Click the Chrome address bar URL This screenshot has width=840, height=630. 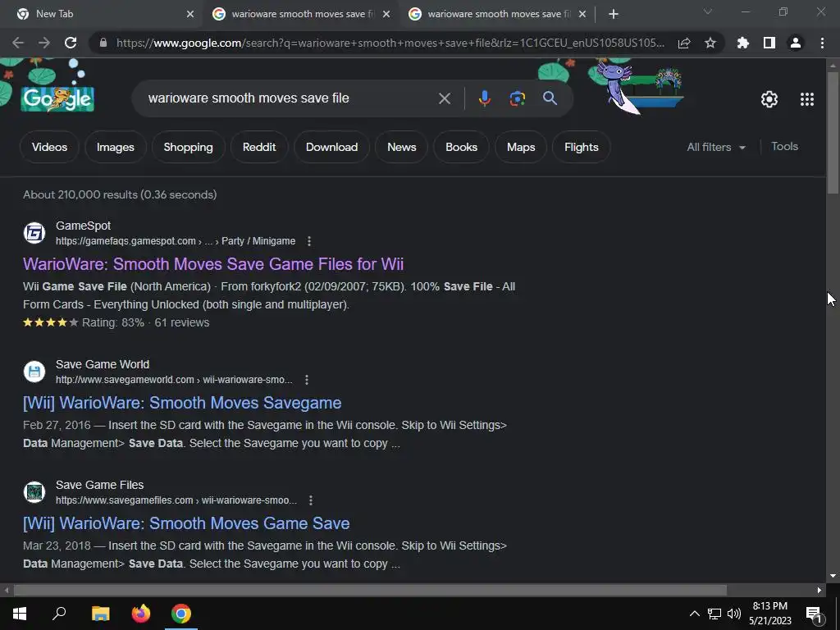(x=390, y=43)
